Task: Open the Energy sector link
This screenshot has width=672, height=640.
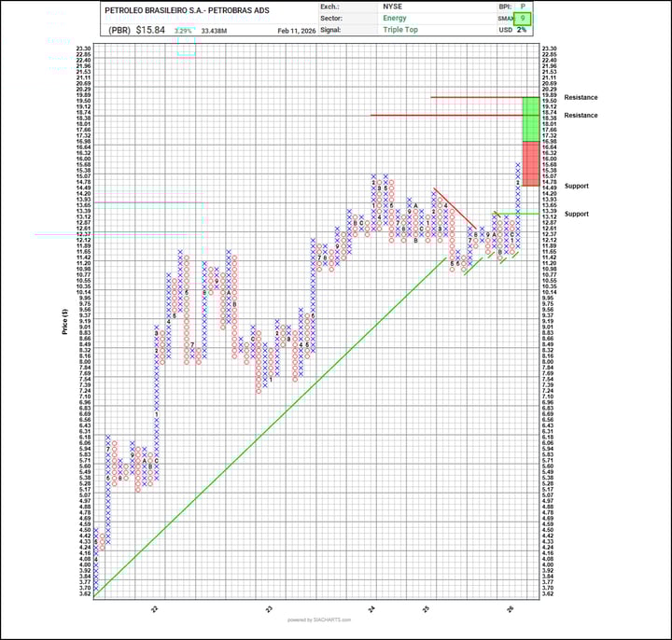Action: [x=395, y=18]
